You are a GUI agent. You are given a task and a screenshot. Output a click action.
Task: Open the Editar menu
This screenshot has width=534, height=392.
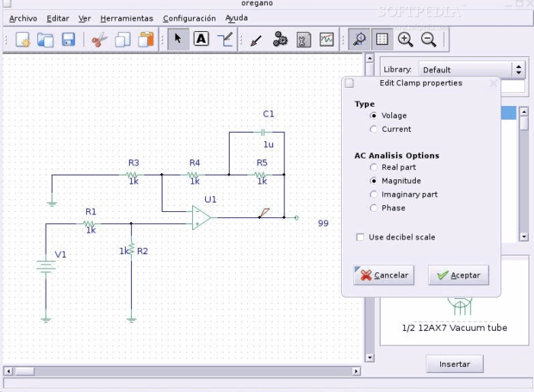pos(58,18)
